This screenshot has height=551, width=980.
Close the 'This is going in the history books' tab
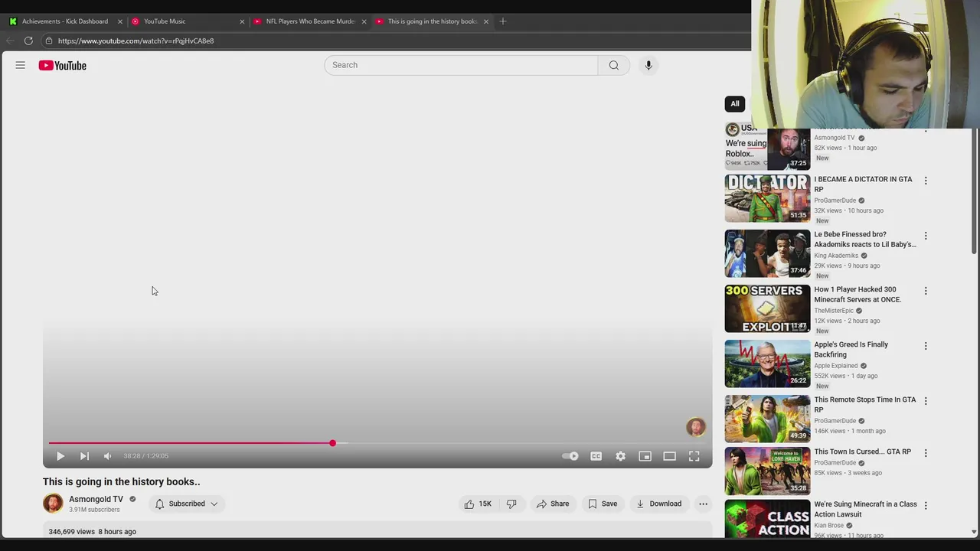coord(485,21)
